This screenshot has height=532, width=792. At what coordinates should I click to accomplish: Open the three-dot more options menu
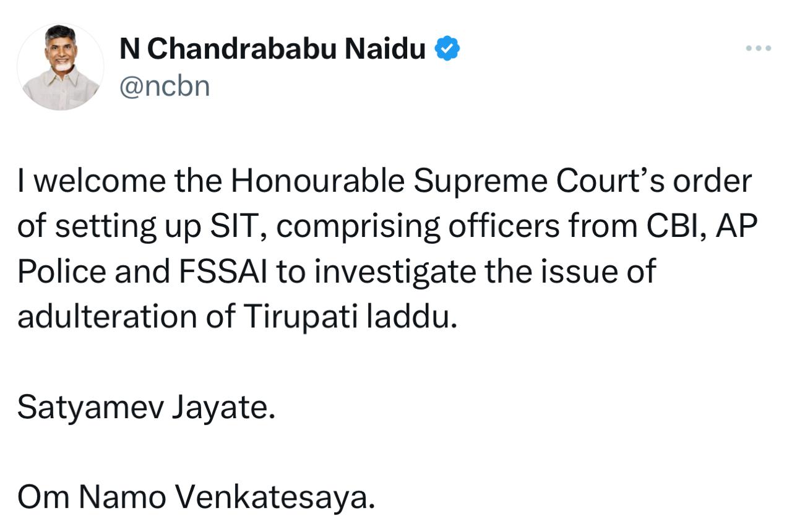coord(758,48)
